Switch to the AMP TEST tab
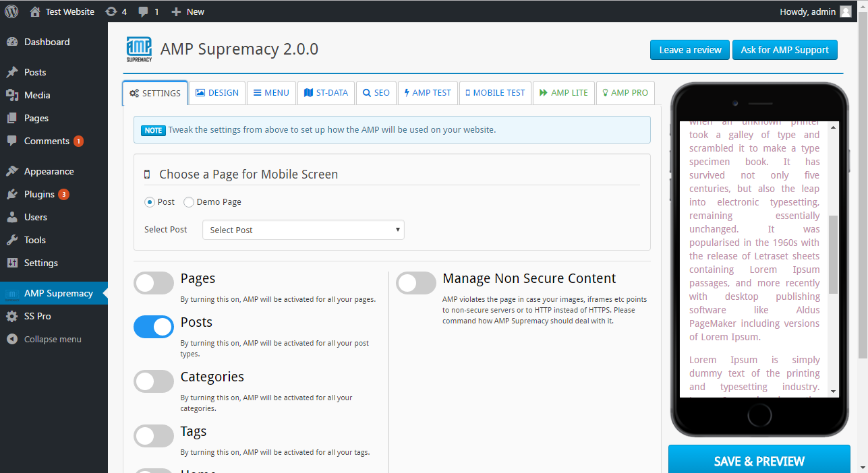This screenshot has height=473, width=868. tap(428, 93)
